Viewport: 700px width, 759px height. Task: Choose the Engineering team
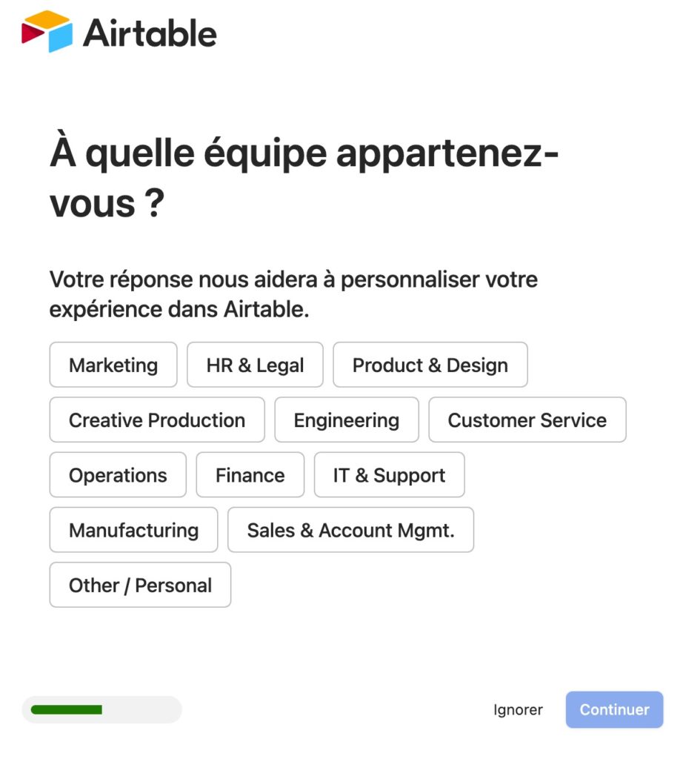(346, 420)
